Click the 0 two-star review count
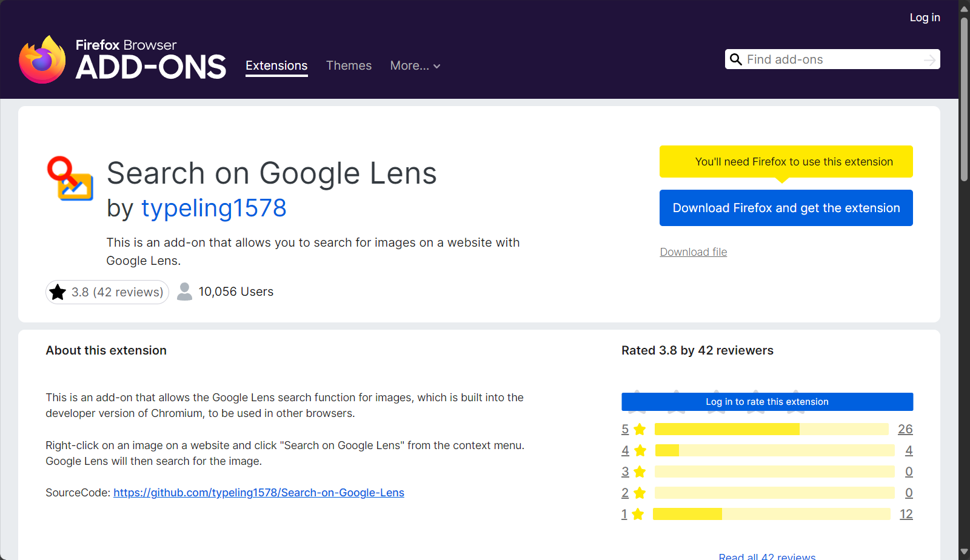970x560 pixels. [909, 493]
